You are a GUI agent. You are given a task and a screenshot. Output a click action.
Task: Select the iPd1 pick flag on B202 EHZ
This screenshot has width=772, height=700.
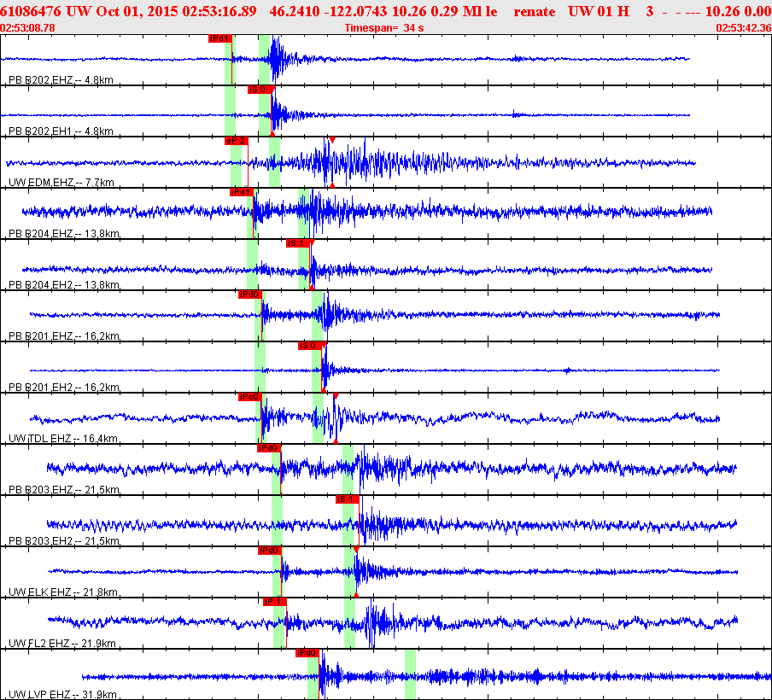(x=220, y=38)
